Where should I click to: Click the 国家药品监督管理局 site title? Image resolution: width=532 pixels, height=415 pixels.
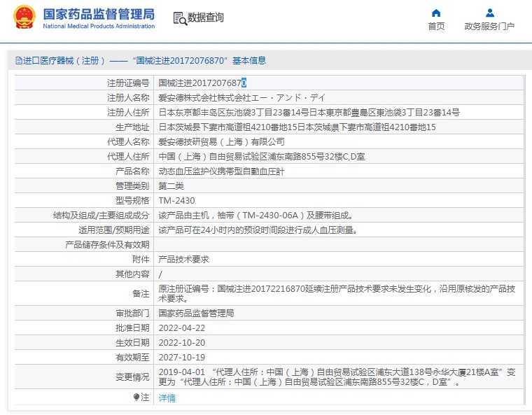[x=99, y=14]
